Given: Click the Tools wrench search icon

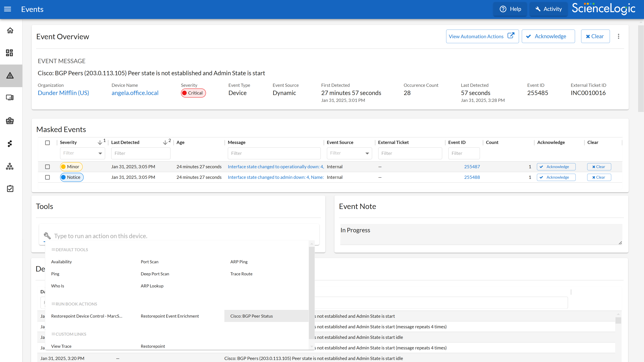Looking at the screenshot, I should 47,236.
